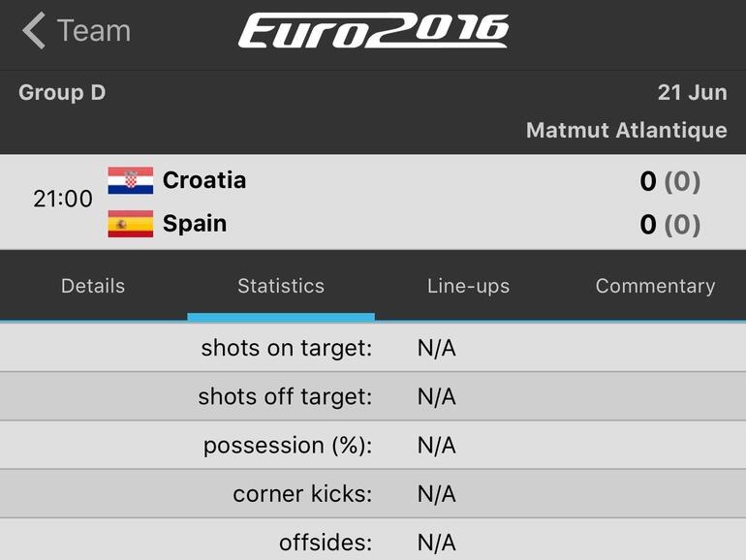Screen dimensions: 746x560
Task: Open the Commentary tab
Action: (x=655, y=286)
